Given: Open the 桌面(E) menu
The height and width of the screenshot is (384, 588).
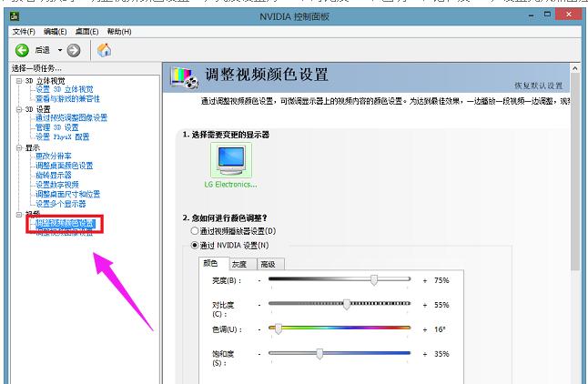Looking at the screenshot, I should (x=86, y=32).
